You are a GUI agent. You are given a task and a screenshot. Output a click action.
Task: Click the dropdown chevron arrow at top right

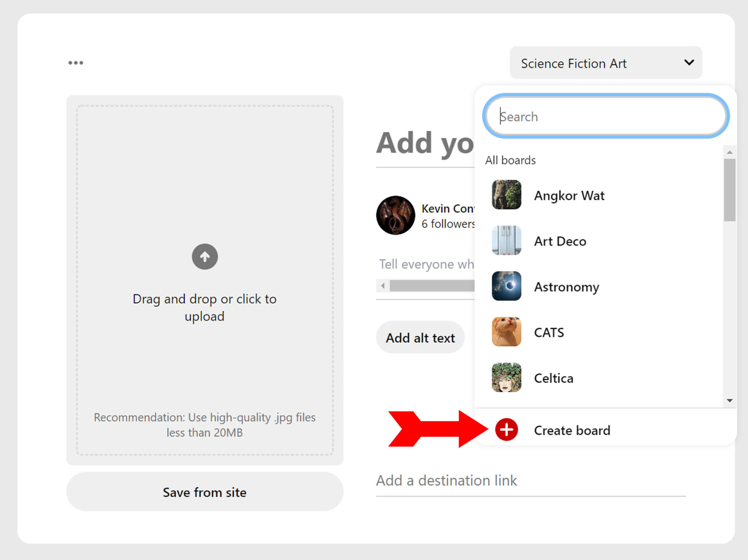pyautogui.click(x=689, y=63)
